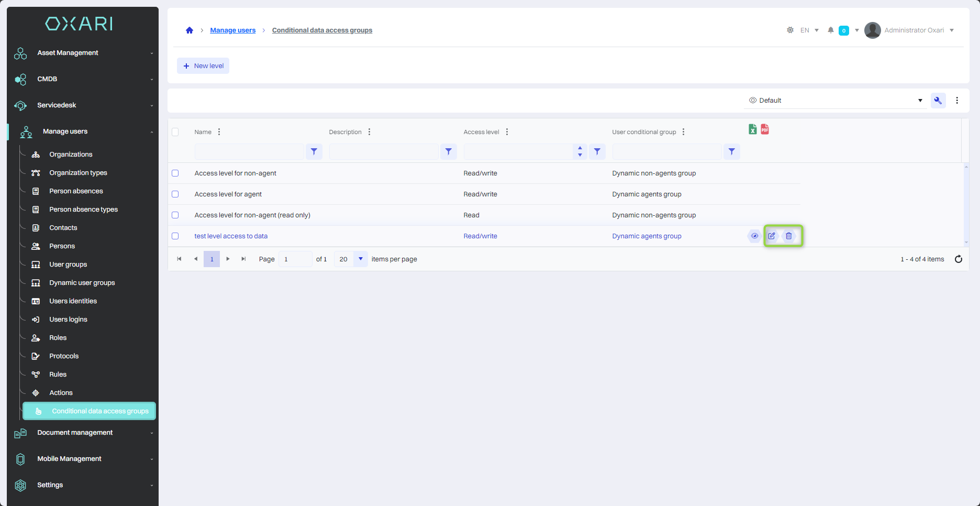This screenshot has height=506, width=980.
Task: Export table to PDF file
Action: pyautogui.click(x=765, y=129)
